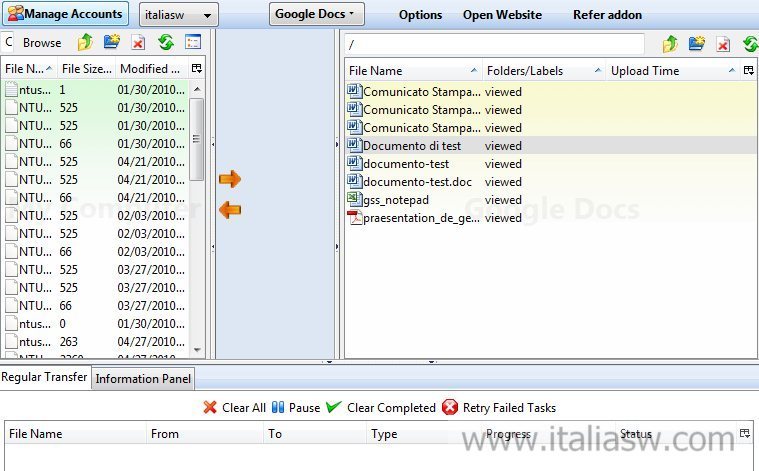759x471 pixels.
Task: Pause the transfers
Action: tap(296, 408)
